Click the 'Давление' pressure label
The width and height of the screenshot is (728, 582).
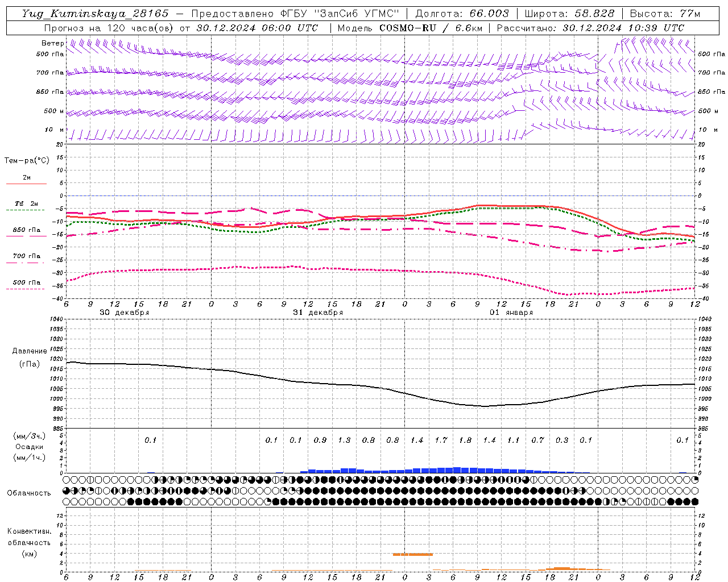coord(30,351)
